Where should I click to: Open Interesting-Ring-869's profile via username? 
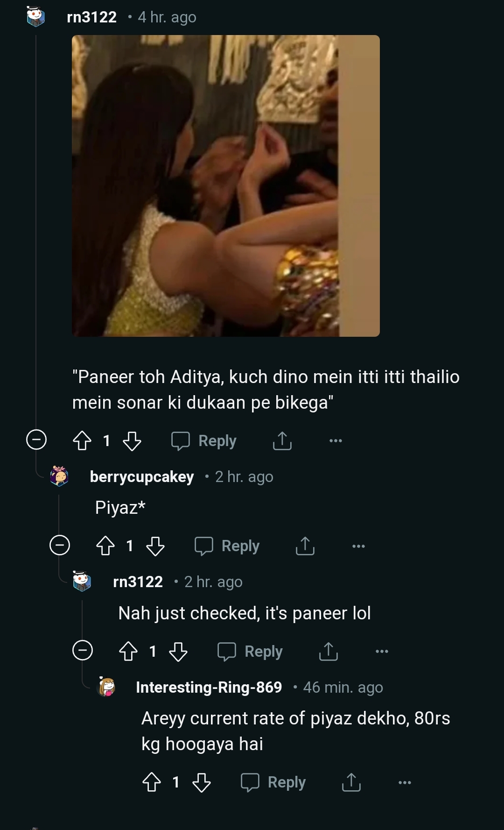pyautogui.click(x=209, y=687)
